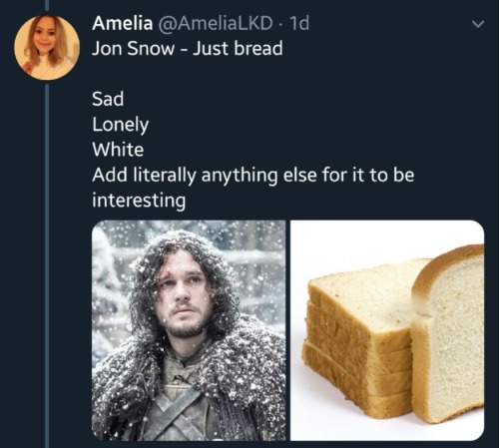Viewport: 499px width, 448px height.
Task: Click the stacked bread slices
Action: point(361,339)
